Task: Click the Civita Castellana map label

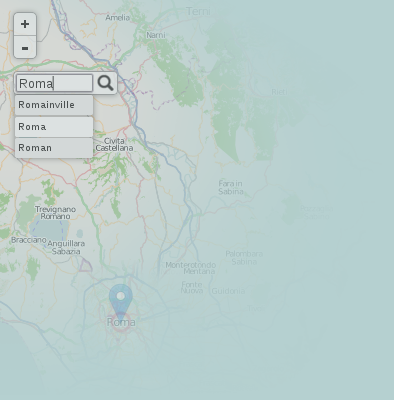Action: (x=114, y=144)
